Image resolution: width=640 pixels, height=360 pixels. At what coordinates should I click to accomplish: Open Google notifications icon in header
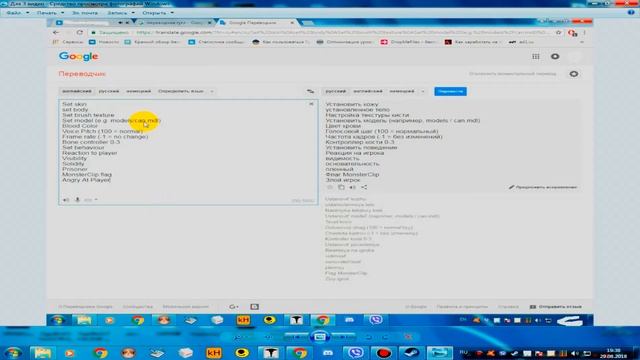point(555,56)
